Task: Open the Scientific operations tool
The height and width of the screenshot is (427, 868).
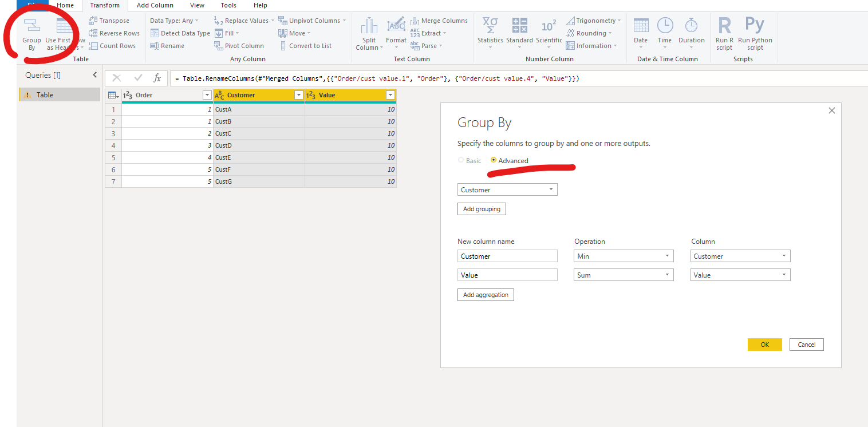Action: tap(549, 33)
